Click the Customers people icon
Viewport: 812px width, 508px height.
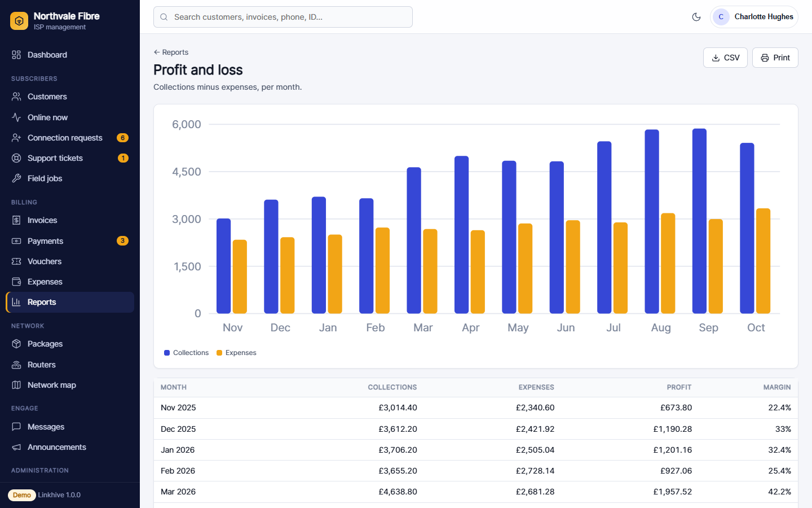click(x=16, y=97)
